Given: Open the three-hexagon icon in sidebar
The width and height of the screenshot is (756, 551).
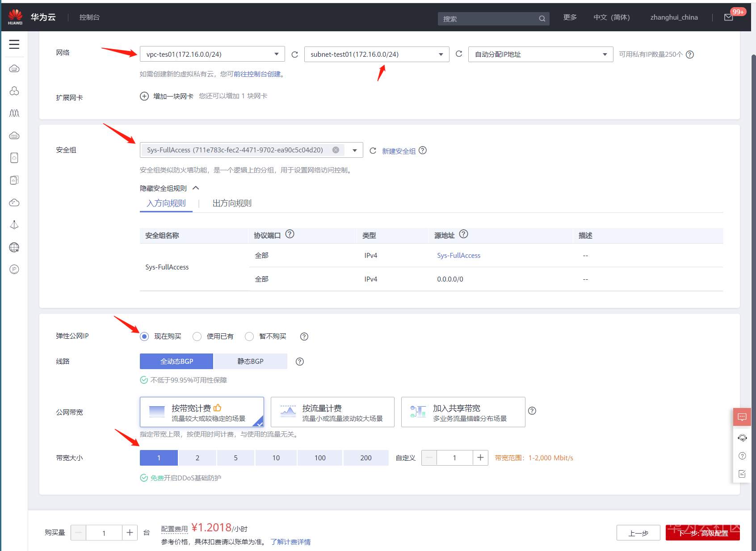Looking at the screenshot, I should click(14, 91).
